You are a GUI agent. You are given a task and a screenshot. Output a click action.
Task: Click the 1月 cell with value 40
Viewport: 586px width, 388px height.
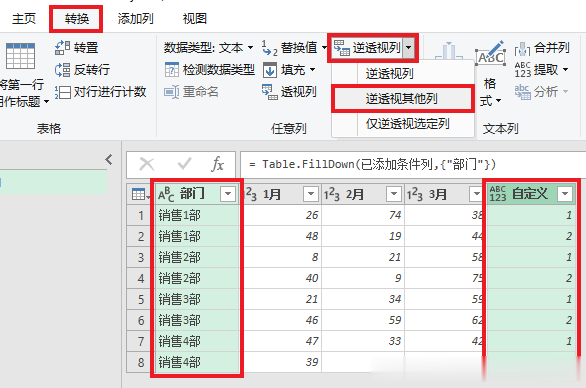point(282,278)
